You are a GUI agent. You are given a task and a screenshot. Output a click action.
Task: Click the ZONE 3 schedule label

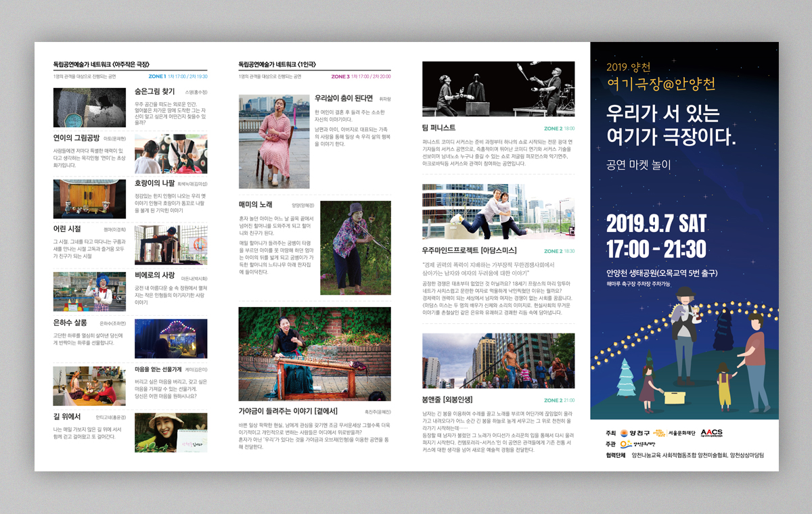(340, 77)
